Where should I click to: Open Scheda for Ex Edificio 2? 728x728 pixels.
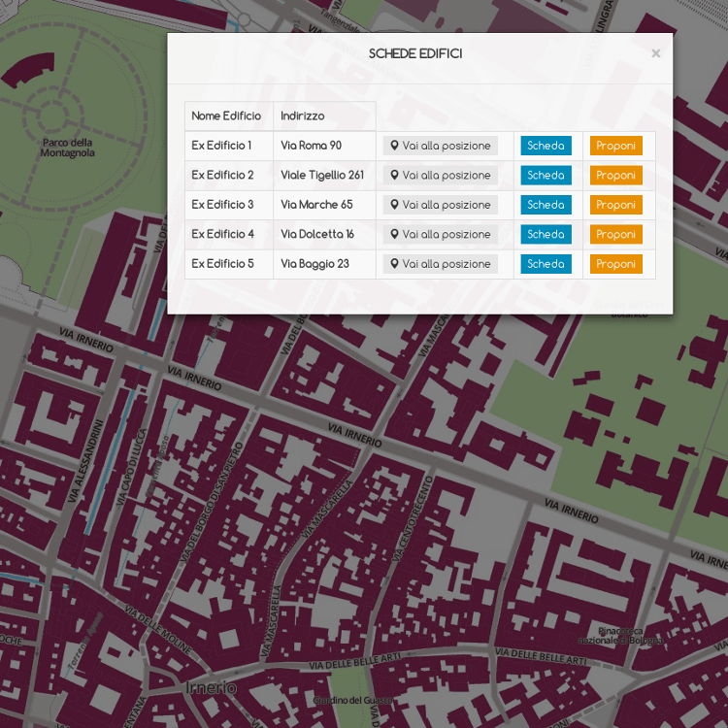tap(546, 176)
